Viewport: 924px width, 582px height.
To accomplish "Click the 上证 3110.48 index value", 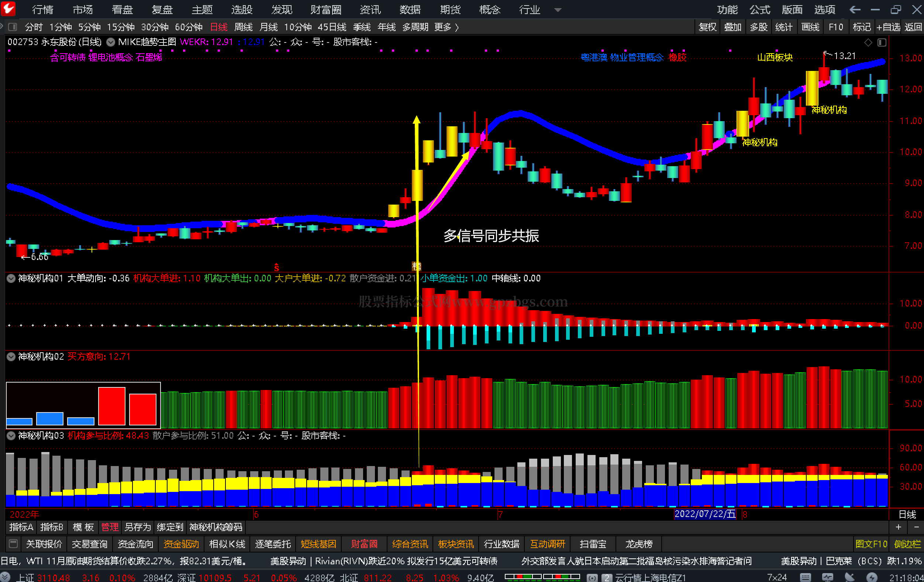I will click(x=44, y=578).
